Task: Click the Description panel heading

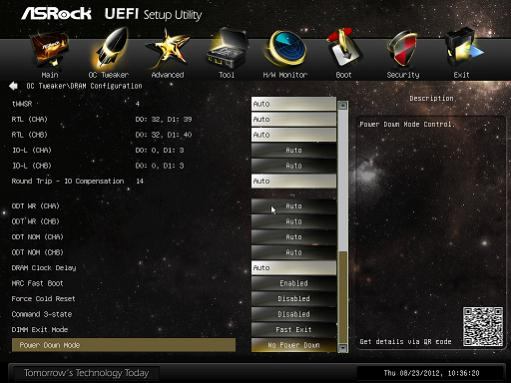Action: (431, 99)
